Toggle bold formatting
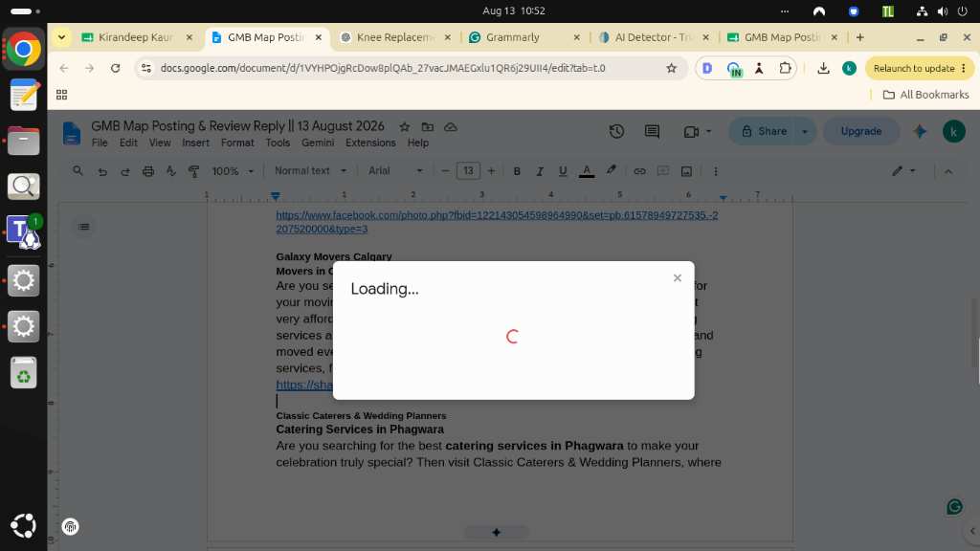Image resolution: width=980 pixels, height=551 pixels. point(516,171)
